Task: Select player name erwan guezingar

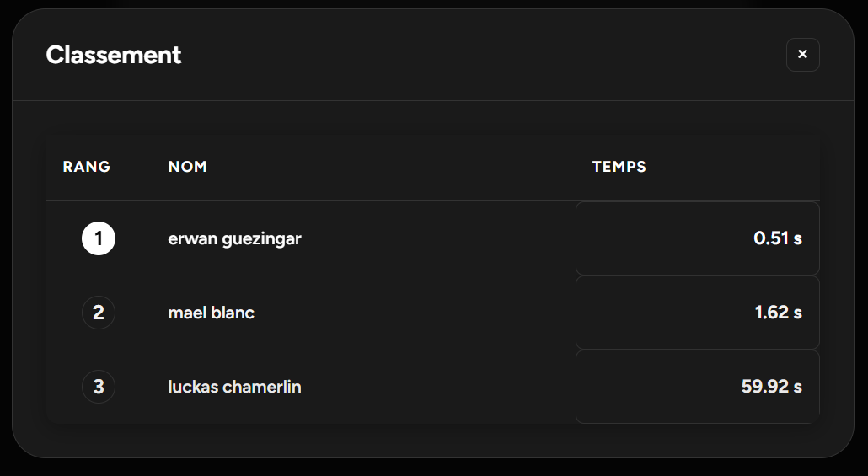Action: pyautogui.click(x=234, y=239)
